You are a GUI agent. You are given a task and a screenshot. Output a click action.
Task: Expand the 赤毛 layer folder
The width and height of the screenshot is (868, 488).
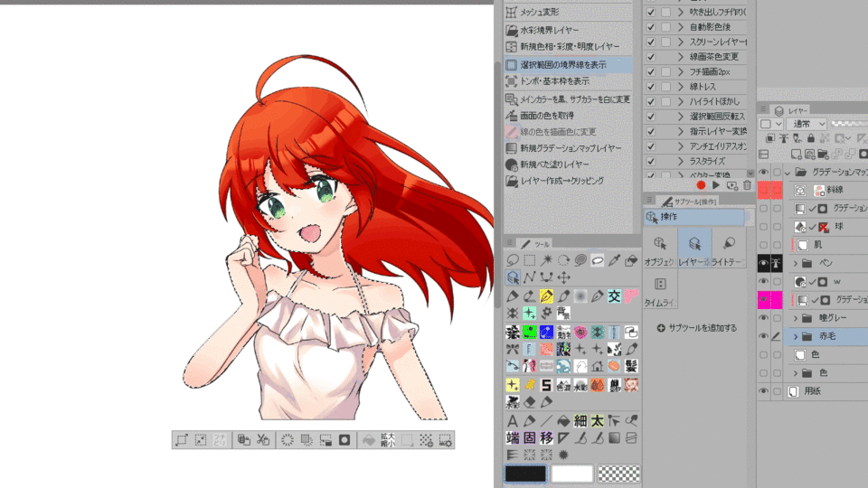[796, 337]
